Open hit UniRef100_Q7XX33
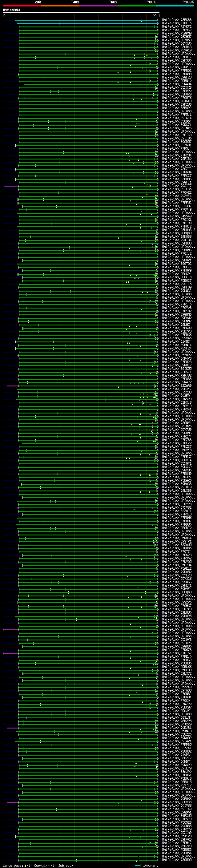The height and width of the screenshot is (868, 197). (177, 393)
